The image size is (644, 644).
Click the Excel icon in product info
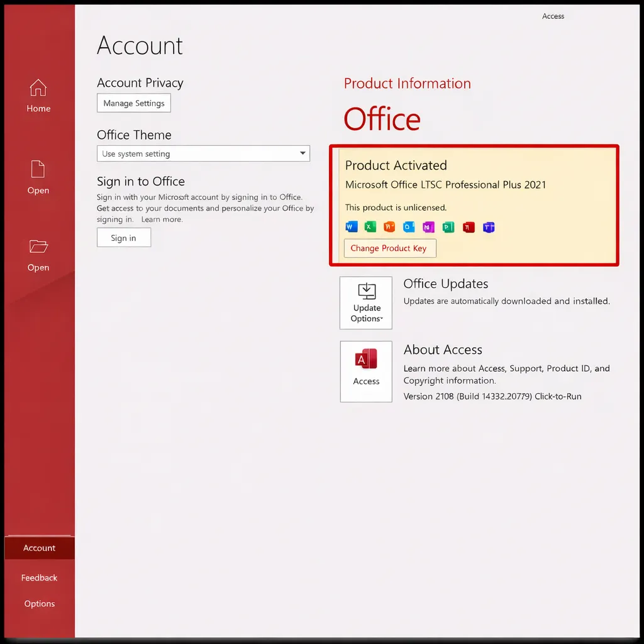click(370, 227)
